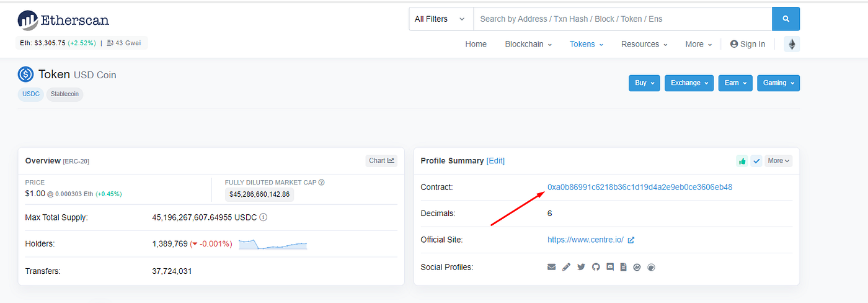Click the blog pencil social icon
Image resolution: width=868 pixels, height=303 pixels.
point(567,267)
